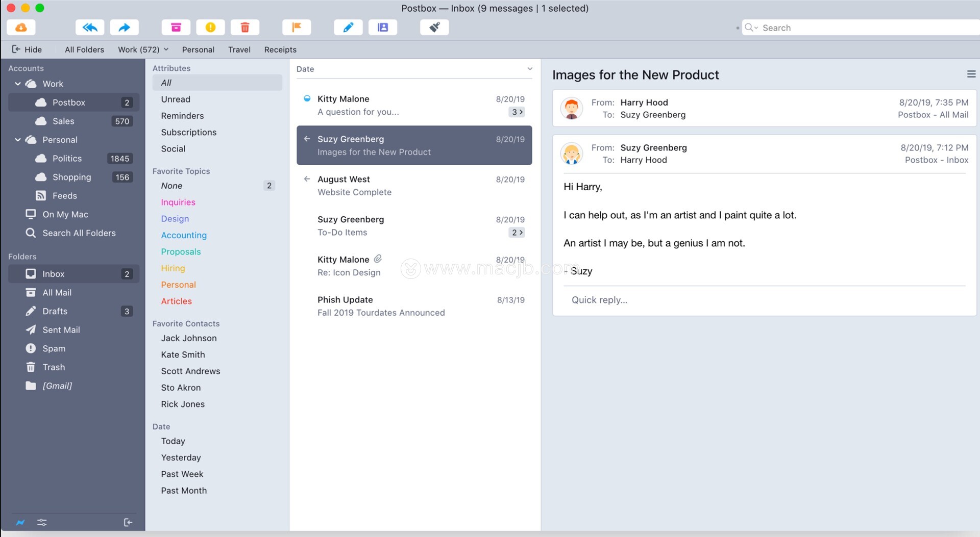Click the activity graph icon at sidebar bottom
The image size is (980, 537).
click(20, 522)
